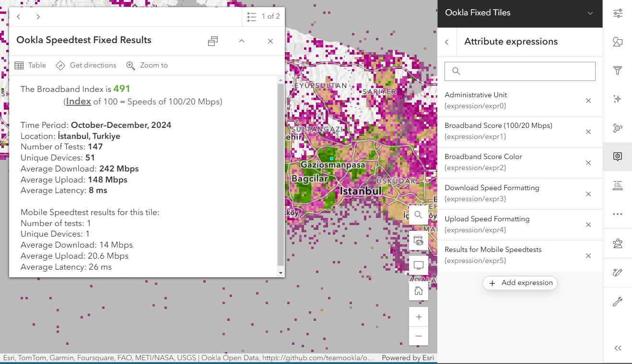Image resolution: width=632 pixels, height=364 pixels.
Task: Open the Map tools wrench icon
Action: pyautogui.click(x=618, y=302)
